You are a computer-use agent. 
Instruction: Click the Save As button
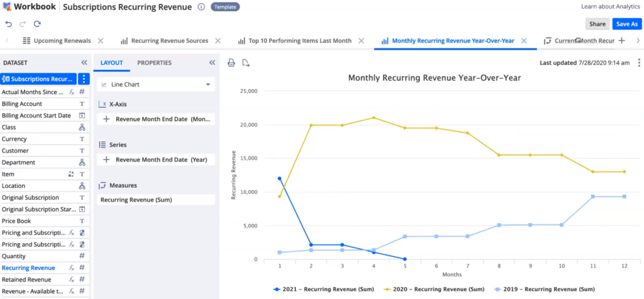pyautogui.click(x=626, y=24)
